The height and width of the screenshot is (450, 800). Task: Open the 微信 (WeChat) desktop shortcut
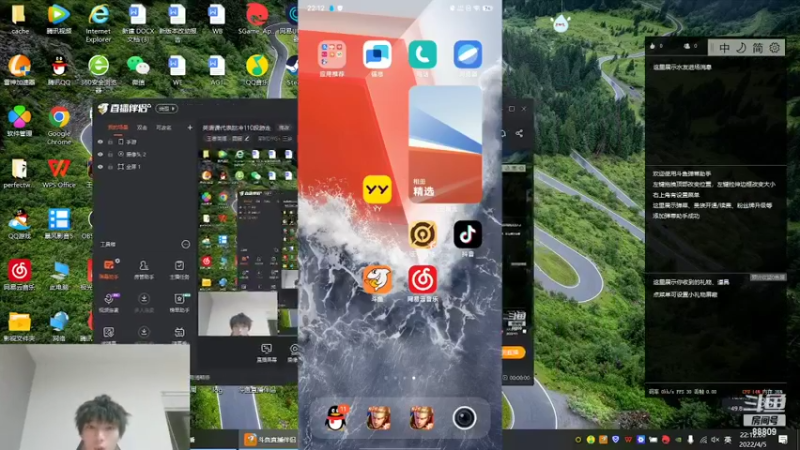click(138, 70)
